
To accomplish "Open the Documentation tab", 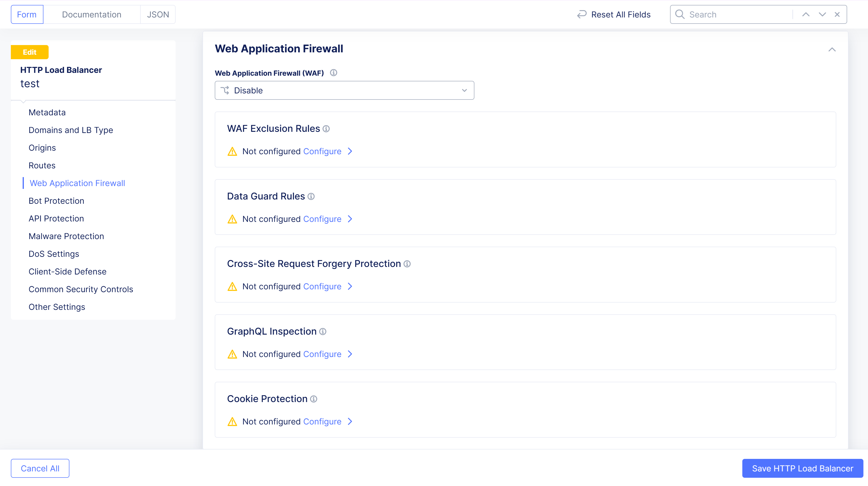I will 92,14.
